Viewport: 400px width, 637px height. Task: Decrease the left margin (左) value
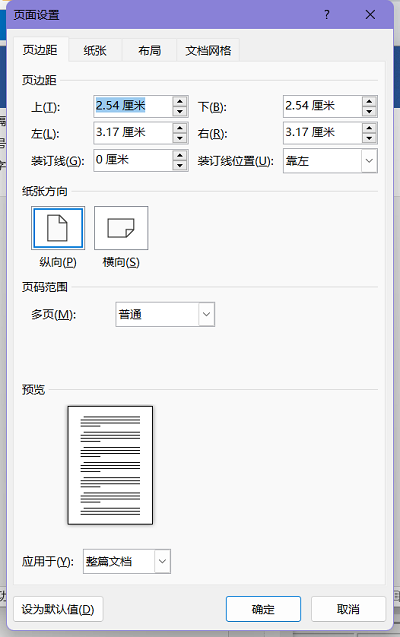(179, 138)
